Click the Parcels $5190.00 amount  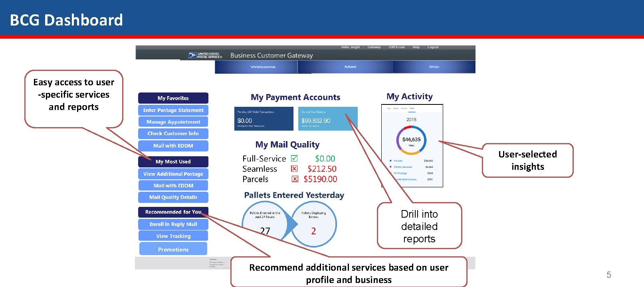[x=320, y=179]
